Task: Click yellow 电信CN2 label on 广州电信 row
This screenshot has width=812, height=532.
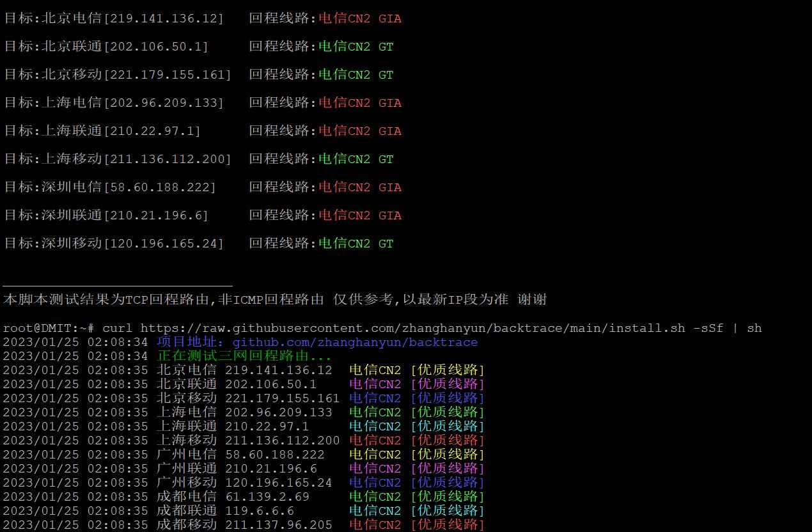Action: pos(375,455)
